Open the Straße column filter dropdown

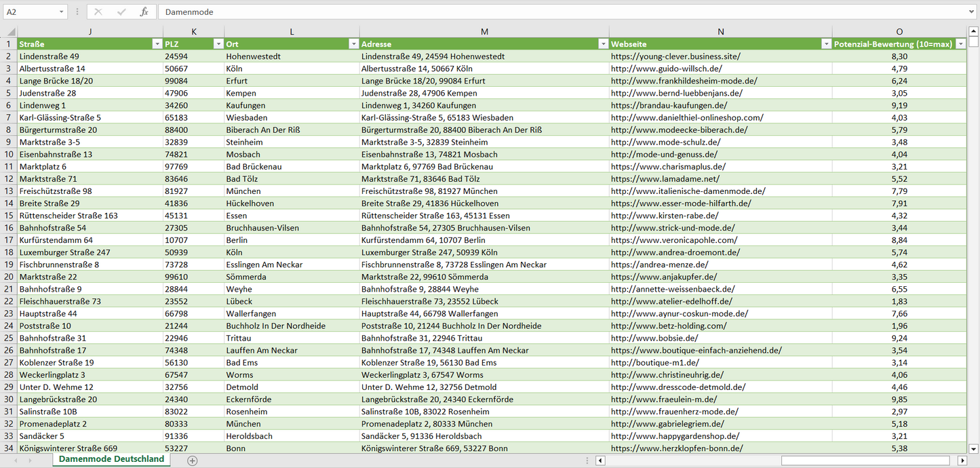pos(157,44)
